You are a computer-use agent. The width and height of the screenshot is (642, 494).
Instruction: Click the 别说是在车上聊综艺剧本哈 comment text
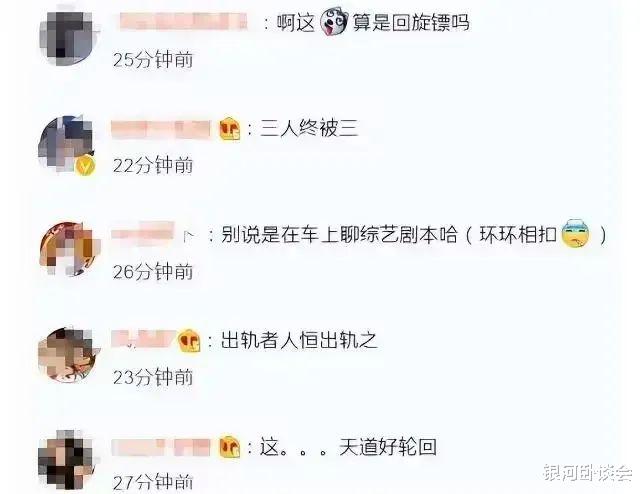point(339,235)
